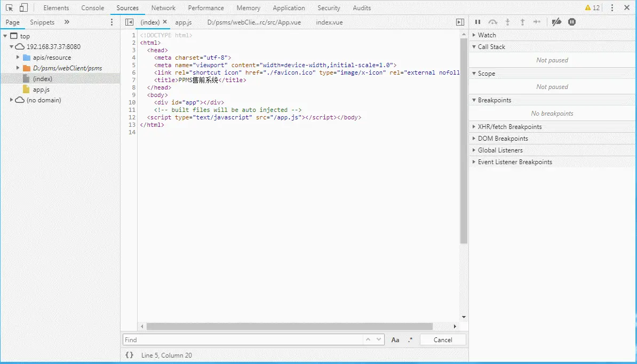Open the Security panel
Viewport: 637px width, 364px height.
[x=329, y=7]
